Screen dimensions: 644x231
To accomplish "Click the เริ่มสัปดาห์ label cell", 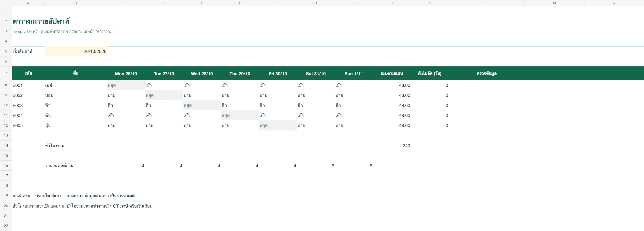I will coord(28,51).
